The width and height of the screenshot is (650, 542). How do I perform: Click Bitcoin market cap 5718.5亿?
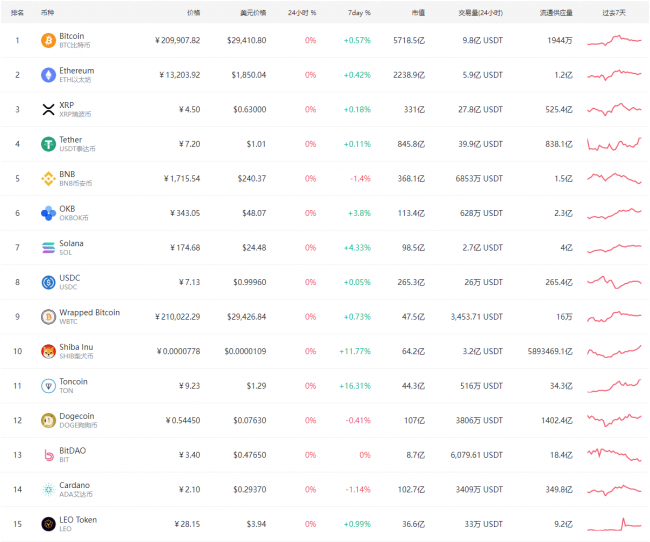tap(409, 40)
